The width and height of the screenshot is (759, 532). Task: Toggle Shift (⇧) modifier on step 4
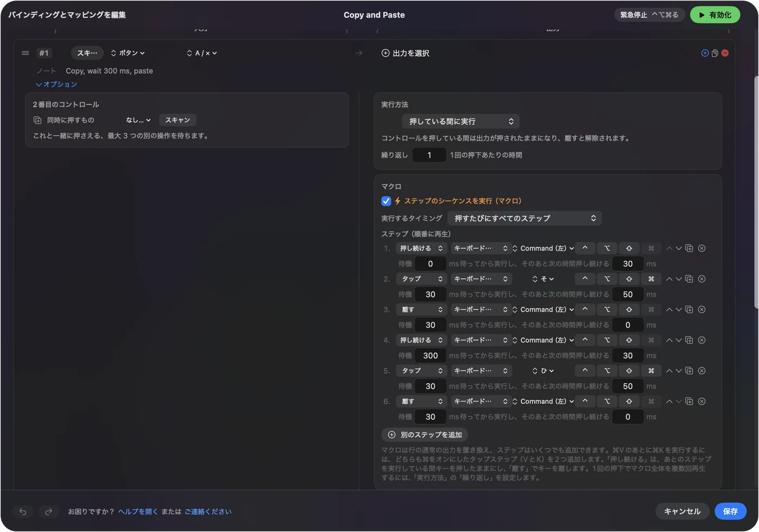629,340
